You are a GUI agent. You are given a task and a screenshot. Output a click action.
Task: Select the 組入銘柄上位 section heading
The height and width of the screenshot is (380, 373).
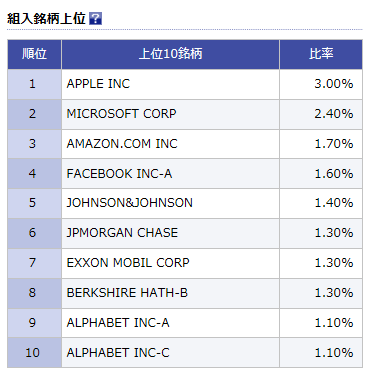coord(46,18)
